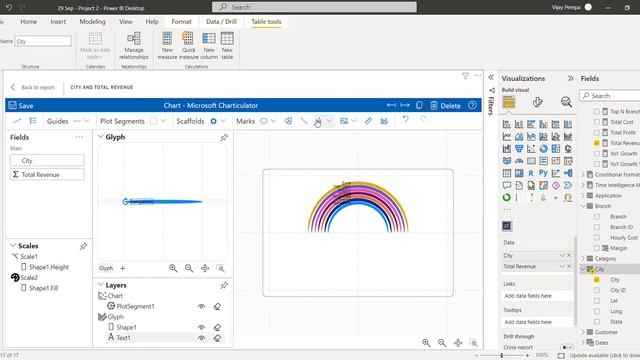
Task: Collapse the Layers panel
Action: click(100, 284)
